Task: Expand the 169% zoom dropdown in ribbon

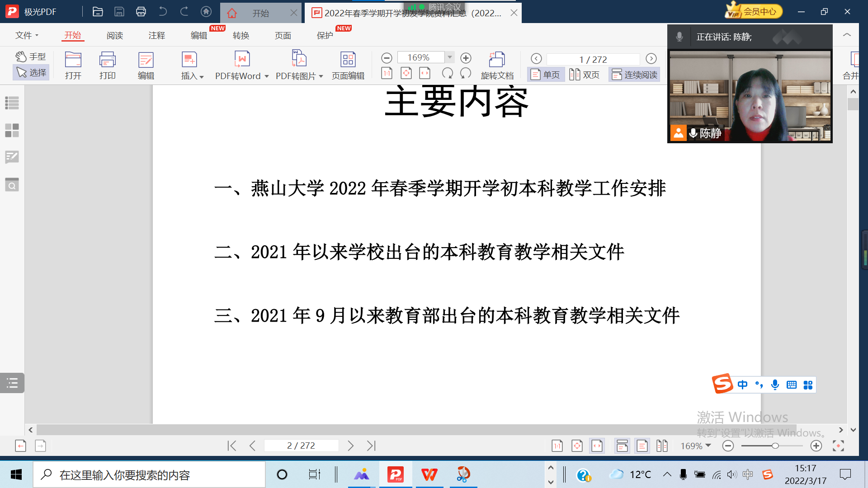Action: [x=450, y=57]
